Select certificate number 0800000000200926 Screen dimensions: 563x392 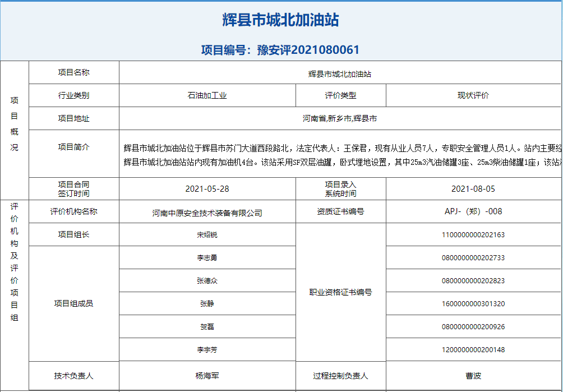coord(473,326)
